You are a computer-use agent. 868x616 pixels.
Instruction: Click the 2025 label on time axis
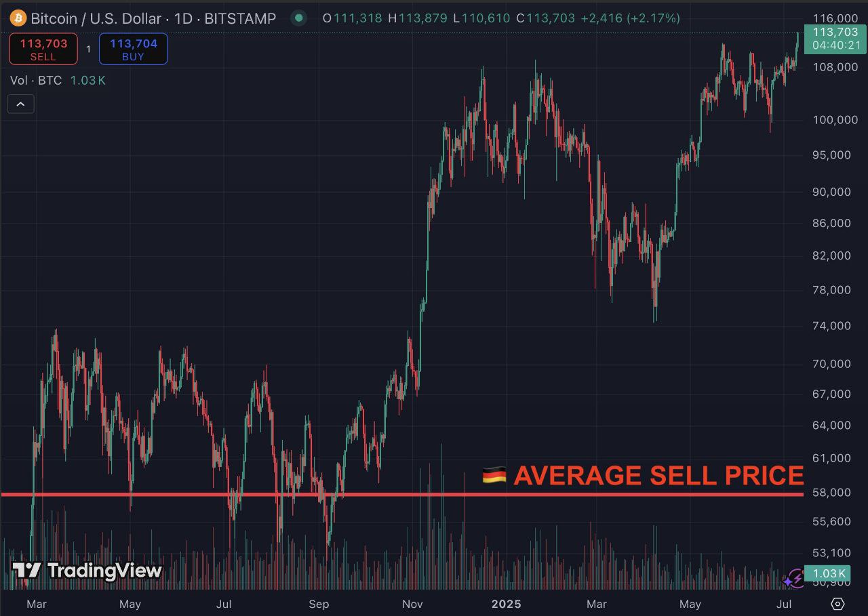(x=505, y=603)
